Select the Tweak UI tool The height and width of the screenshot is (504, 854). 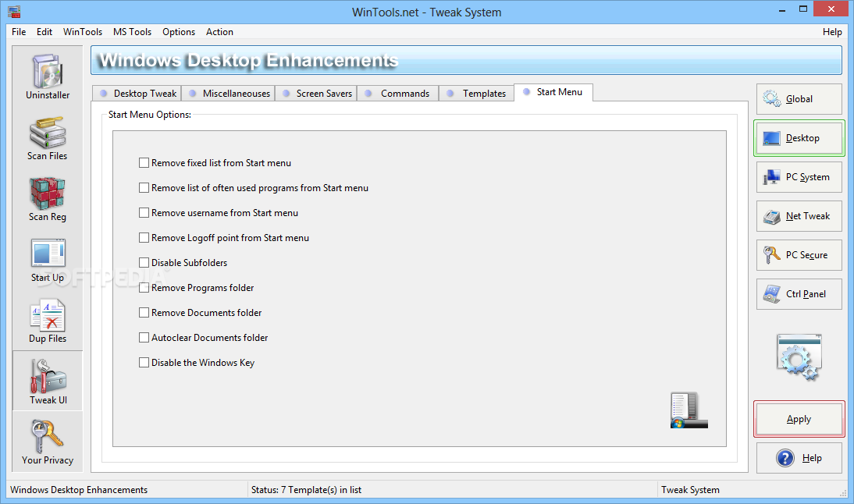pos(48,381)
